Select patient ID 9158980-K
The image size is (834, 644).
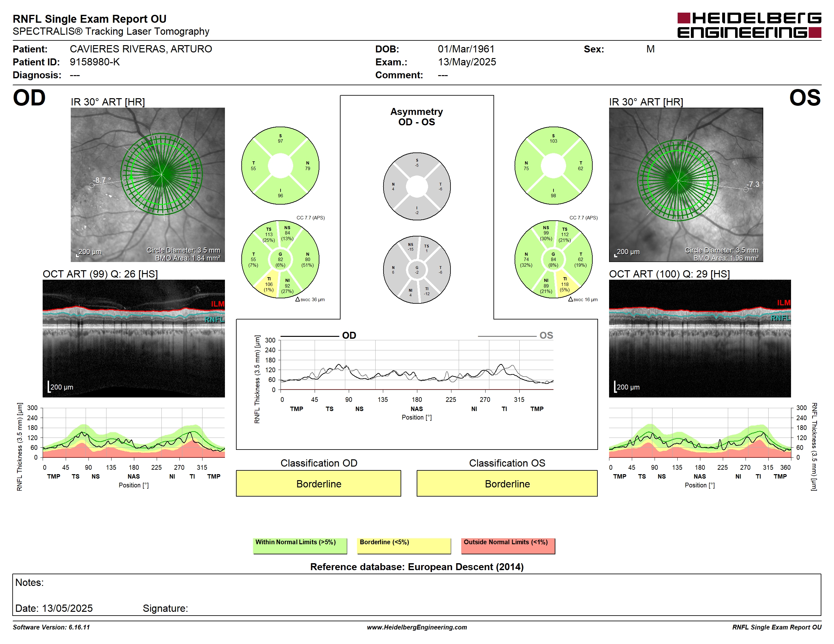tap(95, 62)
